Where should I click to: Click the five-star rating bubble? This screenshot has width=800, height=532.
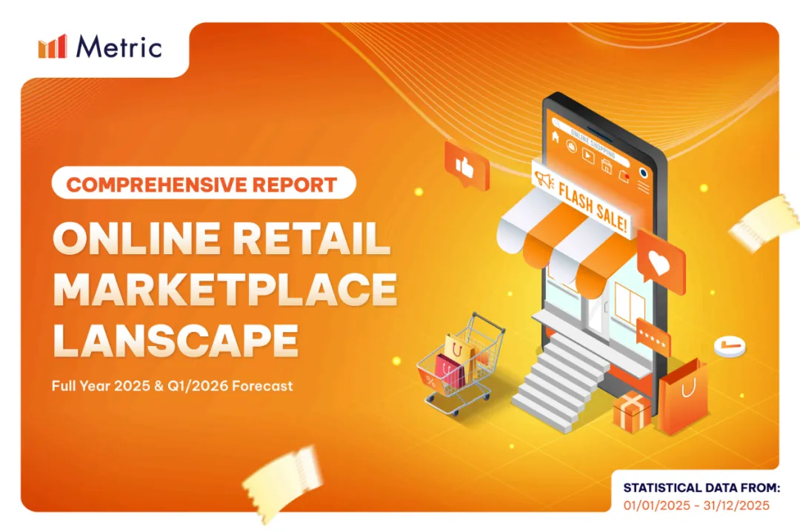(653, 337)
